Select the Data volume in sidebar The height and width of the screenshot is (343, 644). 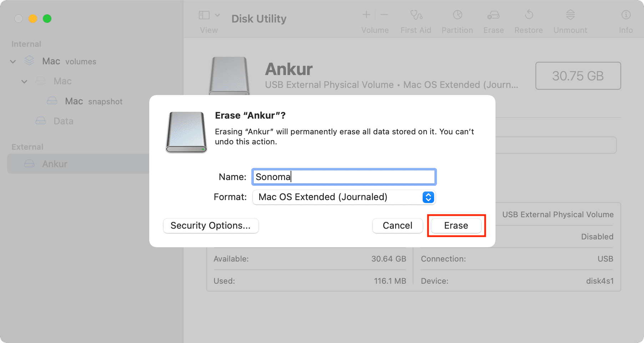click(x=64, y=121)
